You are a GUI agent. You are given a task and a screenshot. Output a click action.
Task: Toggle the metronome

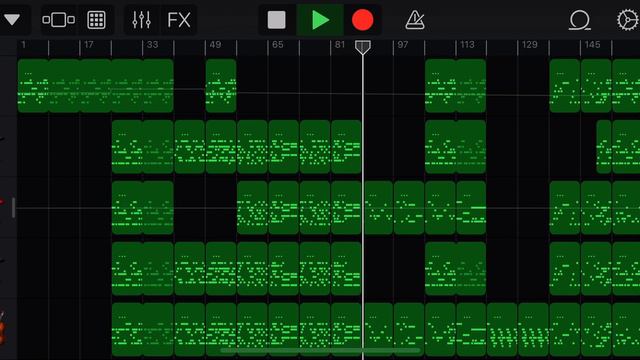415,20
